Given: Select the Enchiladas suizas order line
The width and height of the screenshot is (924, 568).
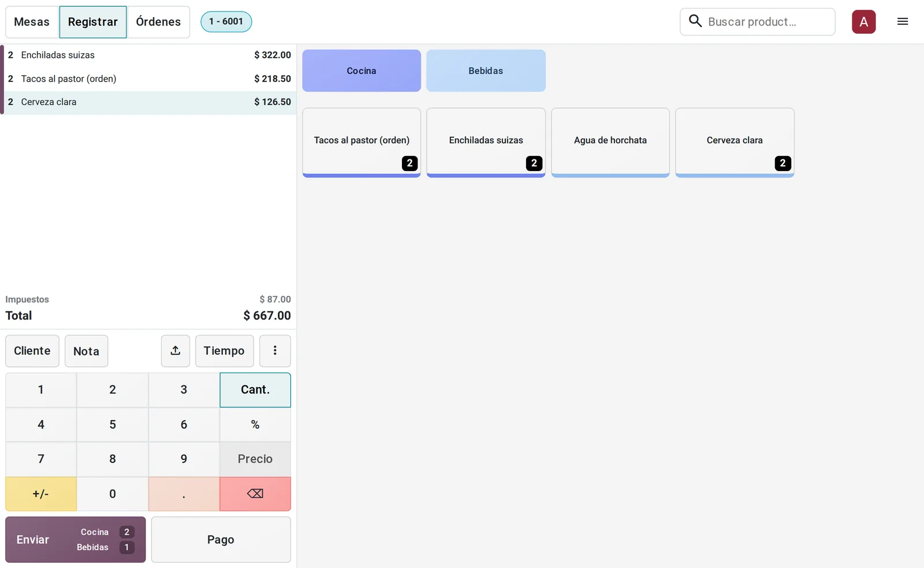Looking at the screenshot, I should tap(150, 55).
